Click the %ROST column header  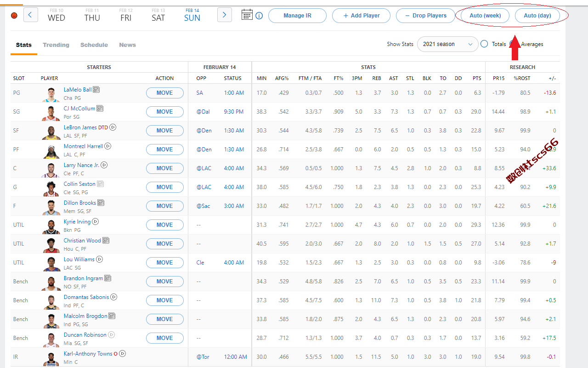pos(522,79)
